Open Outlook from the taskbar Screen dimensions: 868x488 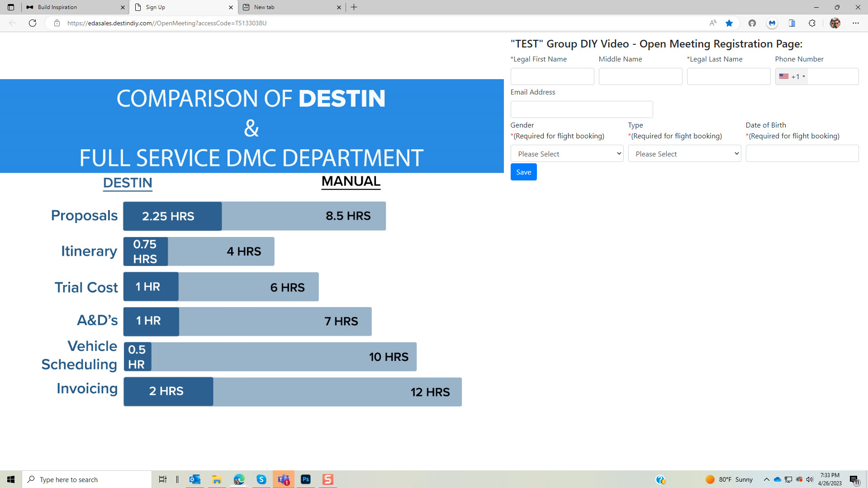(195, 479)
